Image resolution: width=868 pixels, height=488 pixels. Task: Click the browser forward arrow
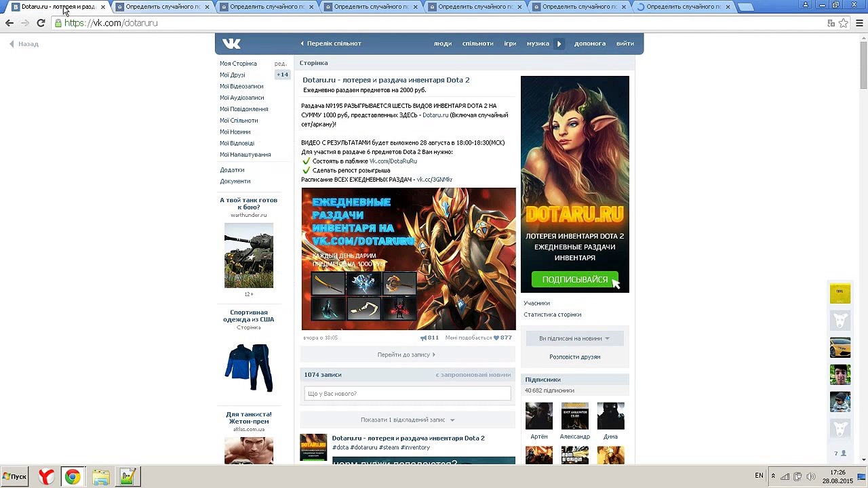[25, 23]
